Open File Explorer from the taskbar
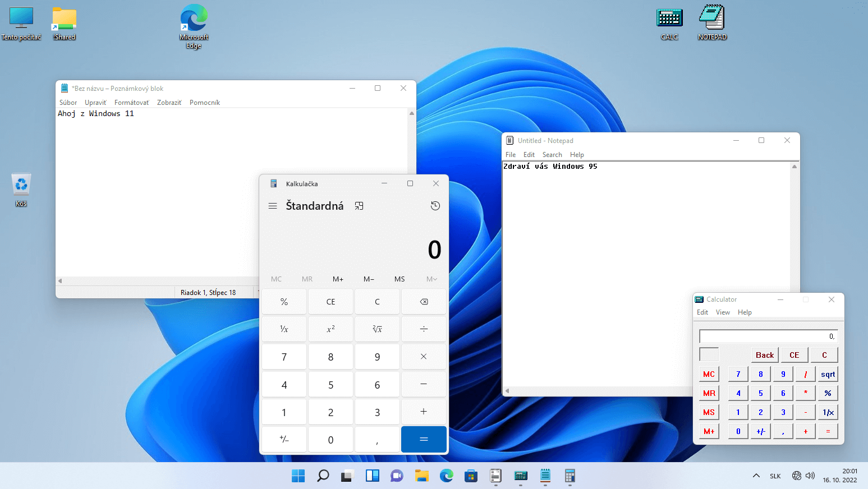 421,476
